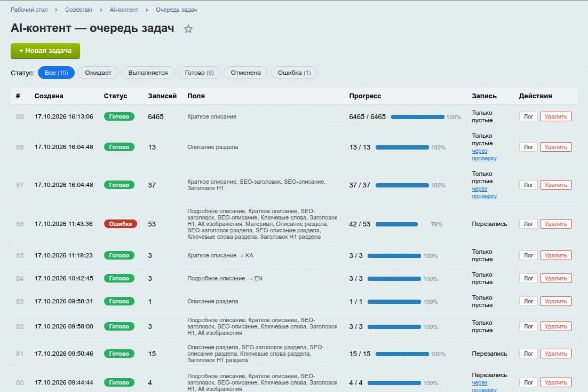The image size is (588, 392).
Task: Open log for task 89
Action: [528, 116]
